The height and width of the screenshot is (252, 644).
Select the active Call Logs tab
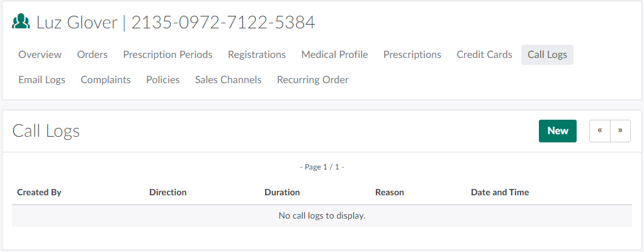point(547,55)
